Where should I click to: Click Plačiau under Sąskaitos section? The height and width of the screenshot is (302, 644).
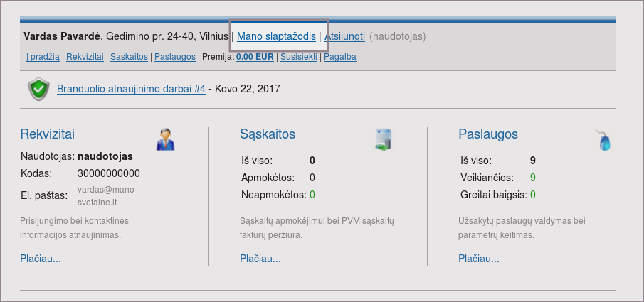tap(260, 259)
